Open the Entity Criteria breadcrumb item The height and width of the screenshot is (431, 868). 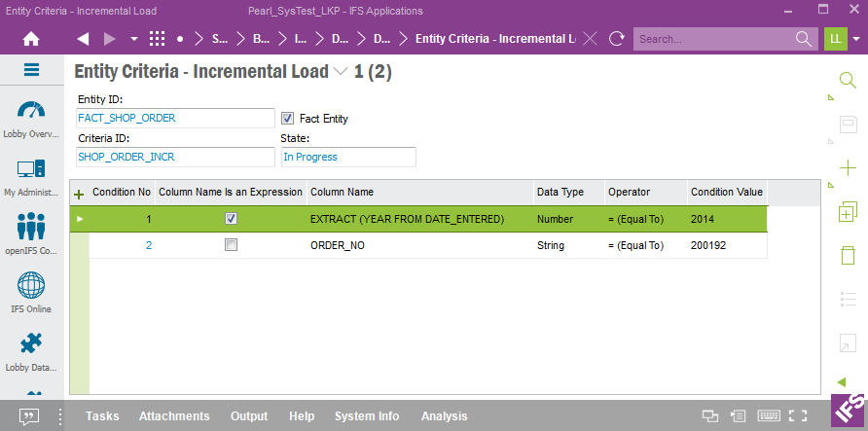495,39
